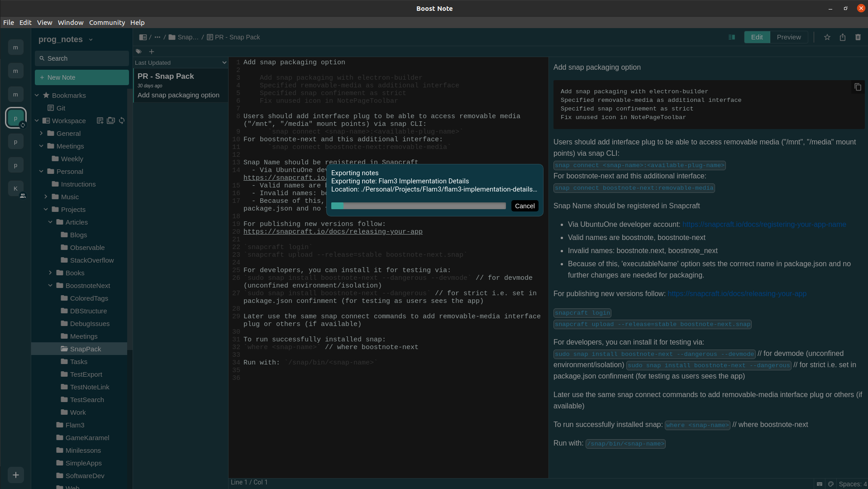The width and height of the screenshot is (868, 489).
Task: Open the registering-your-app-name link in preview
Action: click(764, 225)
